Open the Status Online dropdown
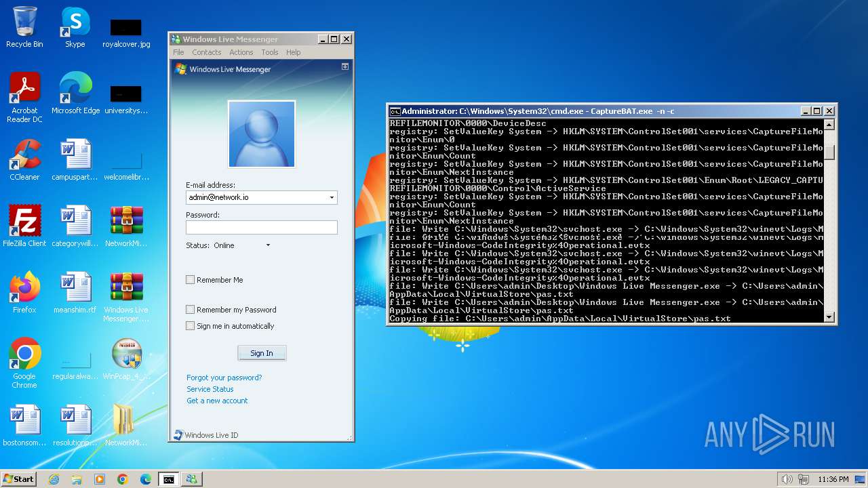The width and height of the screenshot is (868, 488). click(268, 245)
